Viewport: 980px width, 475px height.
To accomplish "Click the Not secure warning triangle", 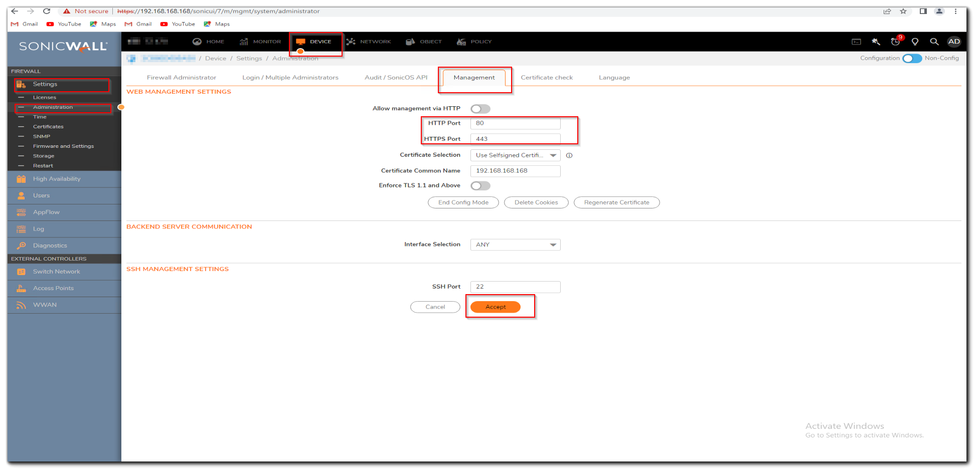I will tap(67, 11).
